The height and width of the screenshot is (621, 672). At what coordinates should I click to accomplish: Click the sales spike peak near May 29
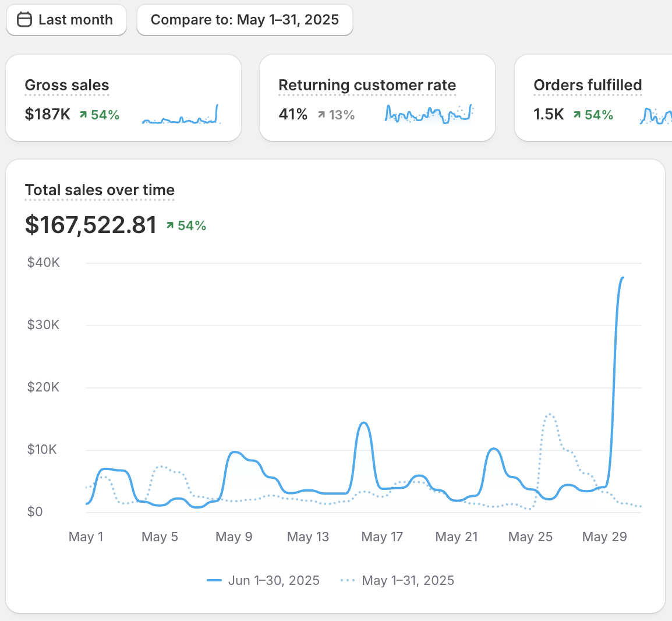pos(623,278)
